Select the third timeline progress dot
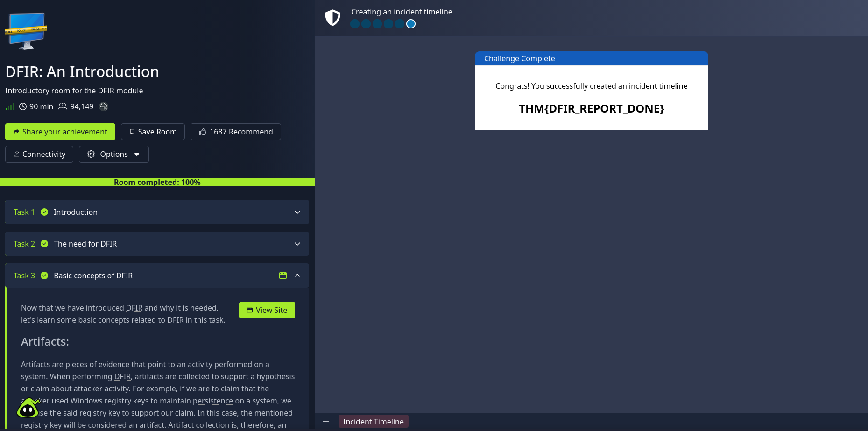Image resolution: width=868 pixels, height=431 pixels. pyautogui.click(x=377, y=24)
